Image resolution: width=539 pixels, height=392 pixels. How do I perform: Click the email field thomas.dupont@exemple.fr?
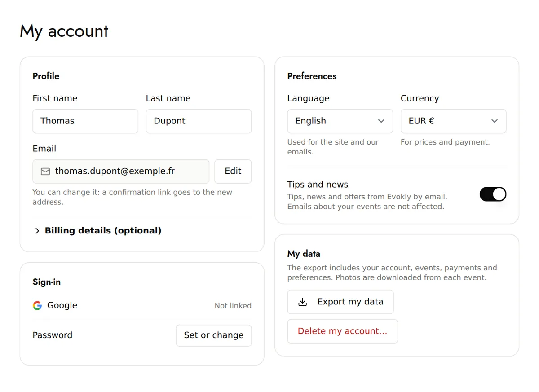click(121, 172)
